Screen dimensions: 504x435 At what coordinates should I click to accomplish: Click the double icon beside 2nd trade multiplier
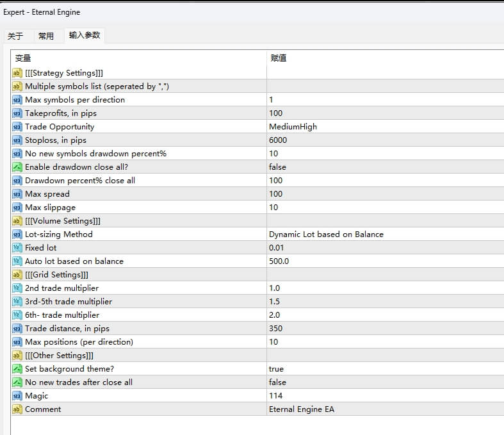click(x=17, y=288)
